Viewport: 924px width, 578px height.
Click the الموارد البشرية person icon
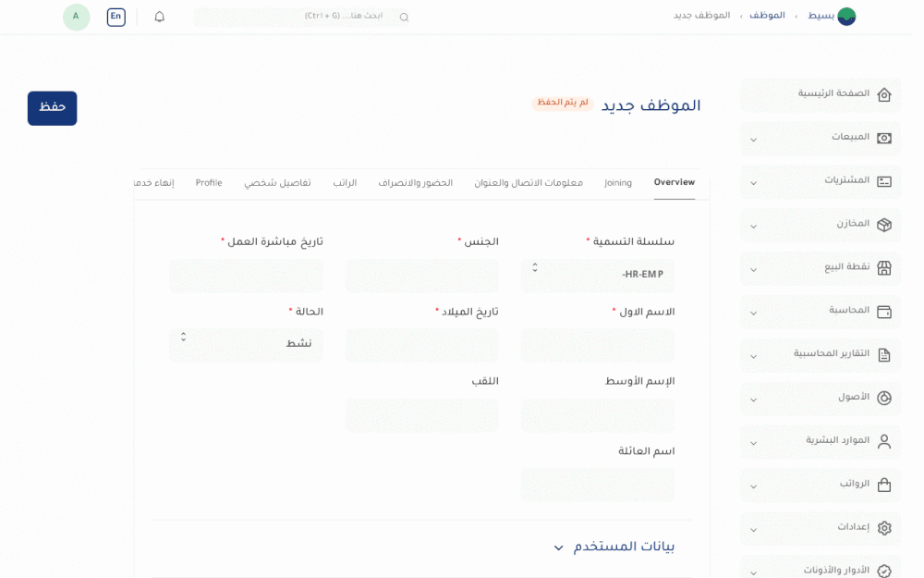[x=884, y=442]
